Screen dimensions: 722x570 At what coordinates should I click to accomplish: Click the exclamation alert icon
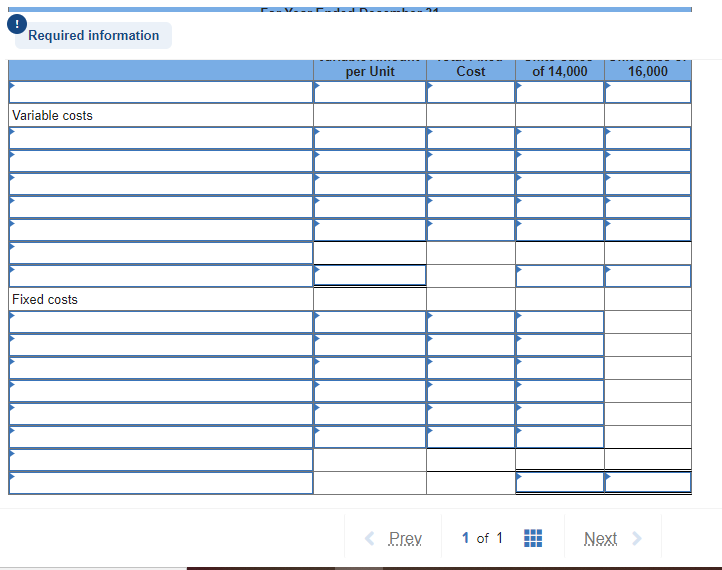tap(17, 24)
